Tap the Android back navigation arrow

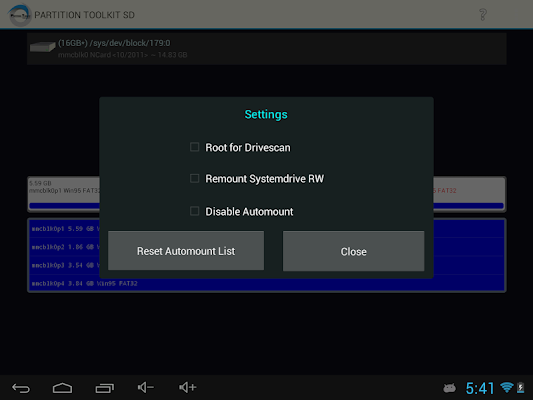tap(21, 388)
